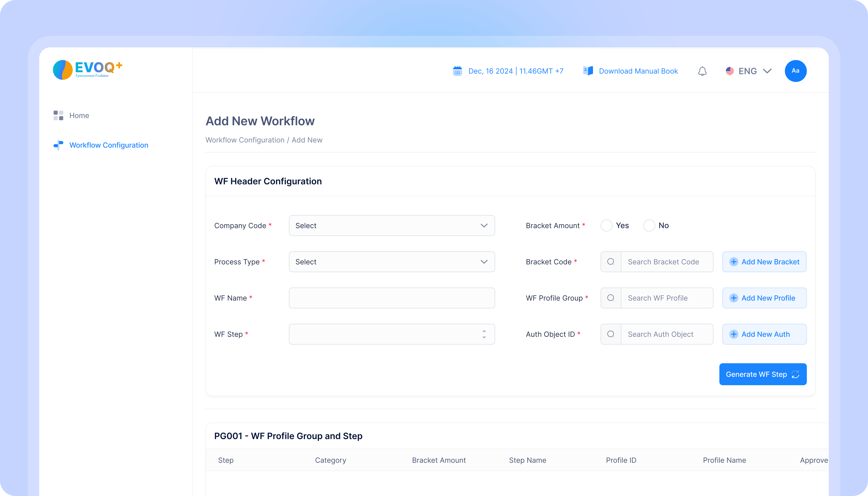Viewport: 868px width, 496px height.
Task: Select Yes for Bracket Amount
Action: coord(606,225)
